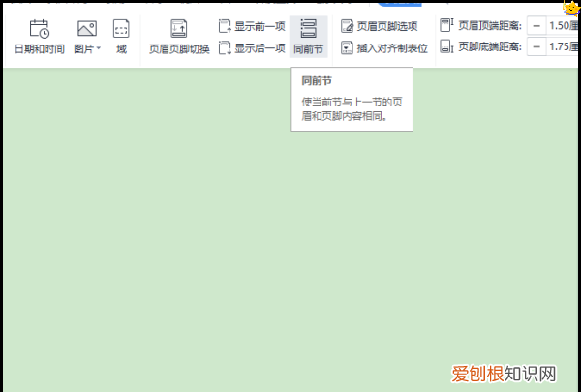
Task: Toggle Same as Previous (同前节)
Action: (308, 37)
